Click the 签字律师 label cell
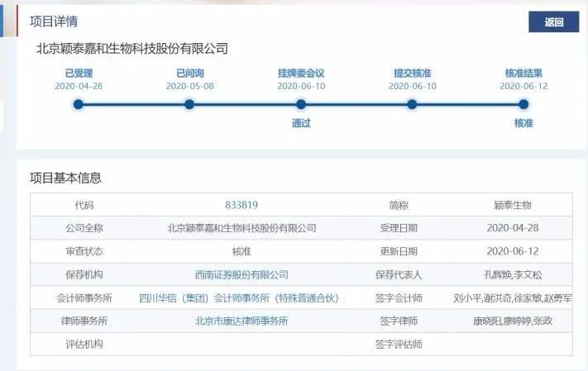This screenshot has width=588, height=371. (x=399, y=321)
